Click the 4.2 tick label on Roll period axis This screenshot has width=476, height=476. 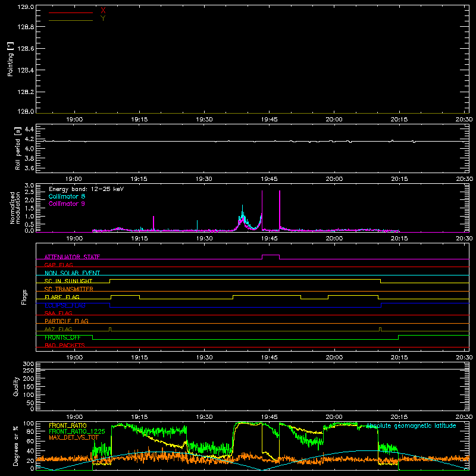(x=29, y=139)
